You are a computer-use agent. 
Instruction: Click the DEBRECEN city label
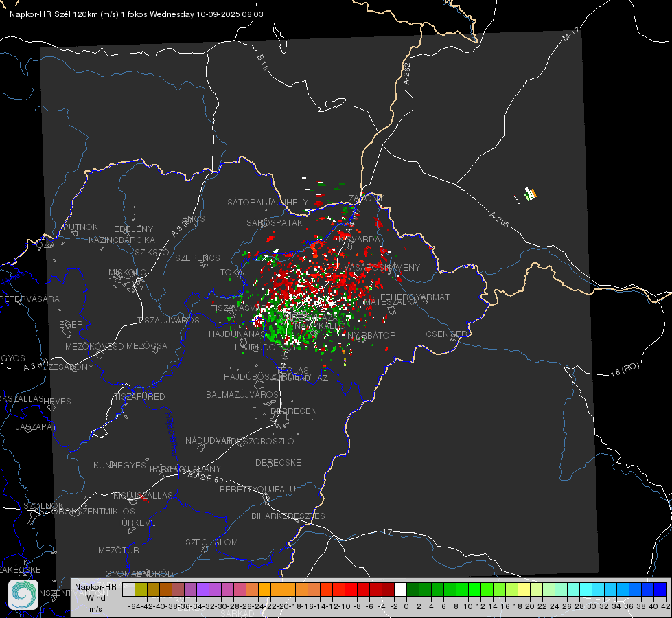pyautogui.click(x=294, y=411)
